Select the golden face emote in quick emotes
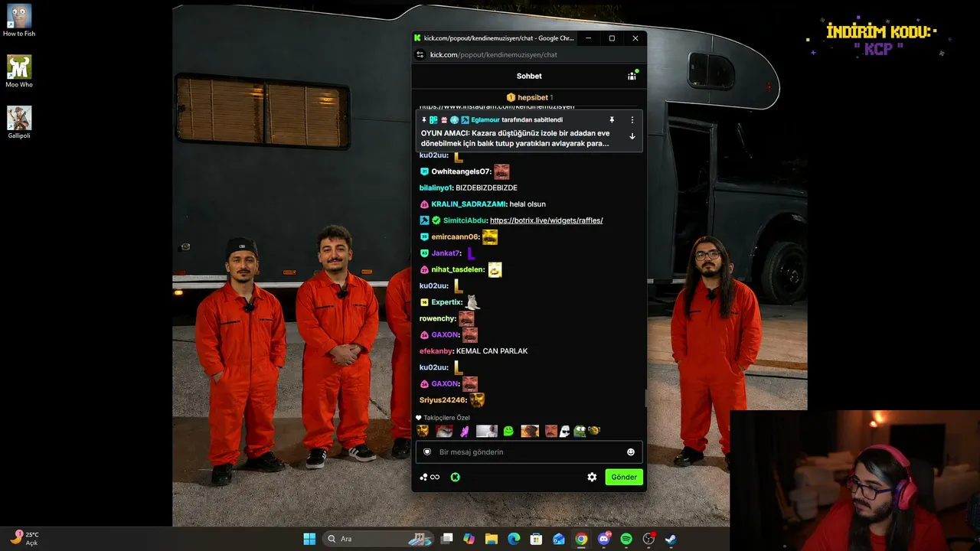This screenshot has width=980, height=551. point(423,431)
